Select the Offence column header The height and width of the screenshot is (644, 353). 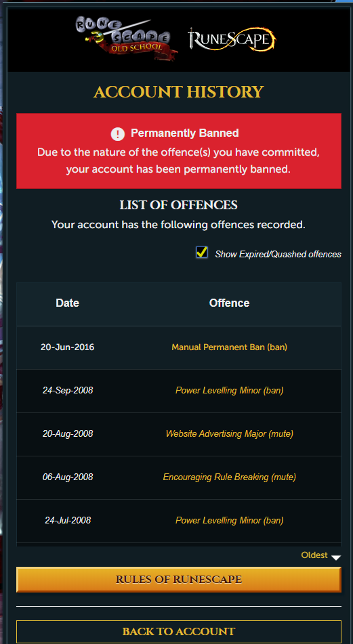point(229,303)
